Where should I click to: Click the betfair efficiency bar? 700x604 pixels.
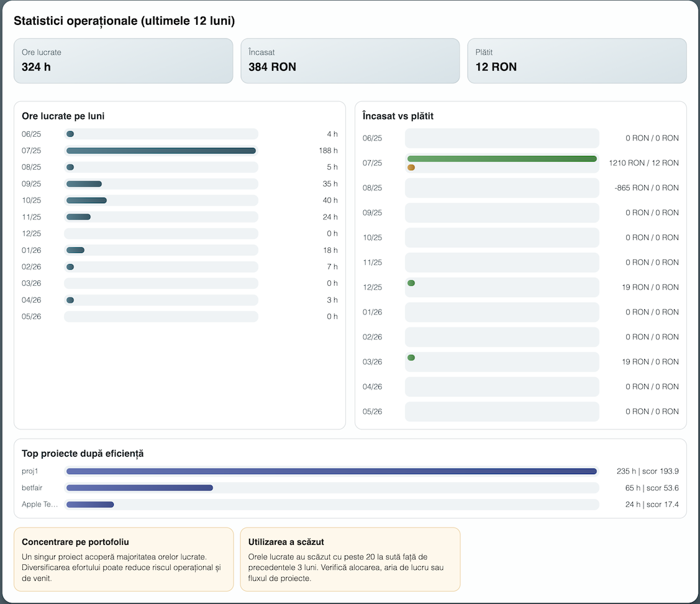(140, 488)
